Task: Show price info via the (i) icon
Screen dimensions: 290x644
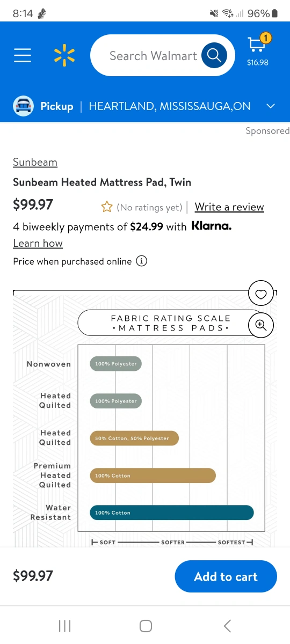Action: (142, 261)
